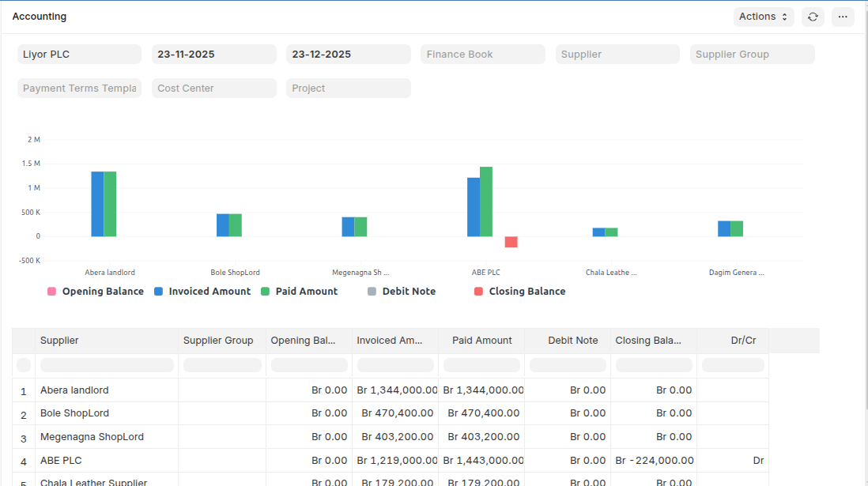Image resolution: width=868 pixels, height=486 pixels.
Task: Open the Actions dropdown
Action: pos(763,17)
